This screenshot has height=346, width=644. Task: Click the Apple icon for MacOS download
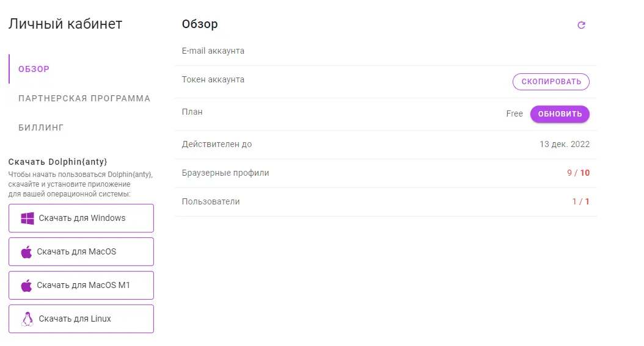26,251
